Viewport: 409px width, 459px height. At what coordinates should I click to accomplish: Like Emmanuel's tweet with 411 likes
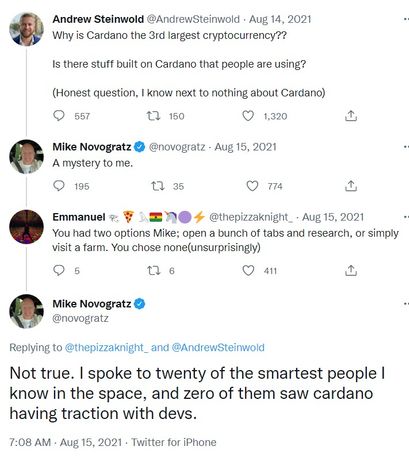(x=248, y=270)
